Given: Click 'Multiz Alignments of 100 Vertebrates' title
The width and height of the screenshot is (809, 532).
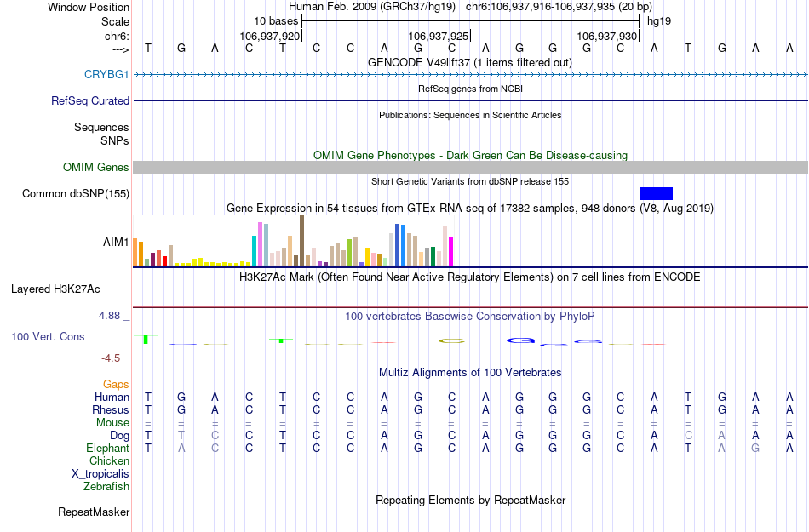Looking at the screenshot, I should point(470,372).
